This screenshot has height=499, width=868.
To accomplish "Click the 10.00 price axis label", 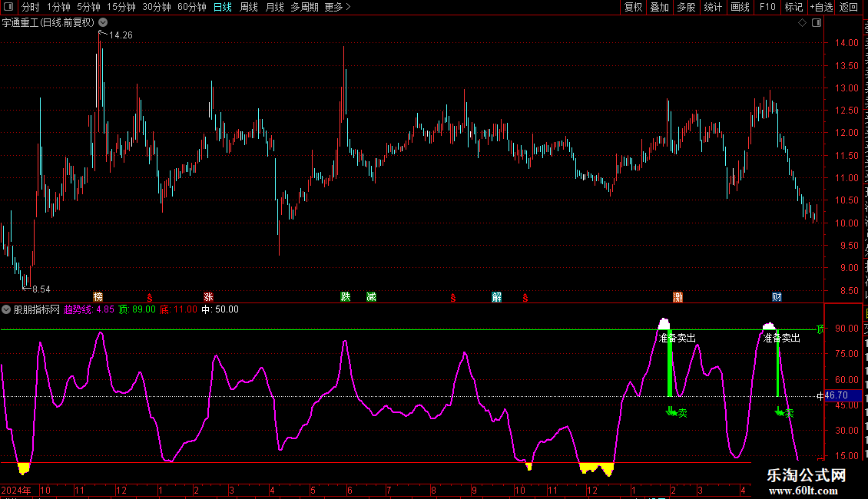I will [x=846, y=223].
